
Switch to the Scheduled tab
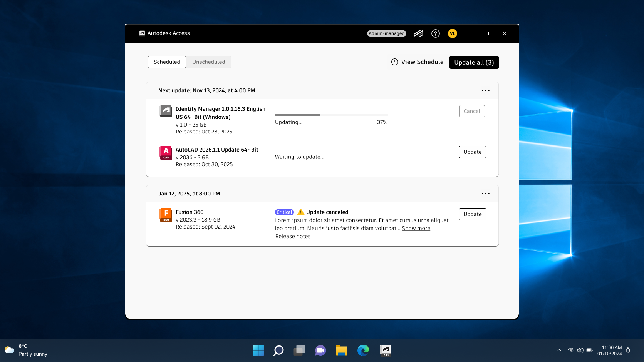(x=167, y=62)
